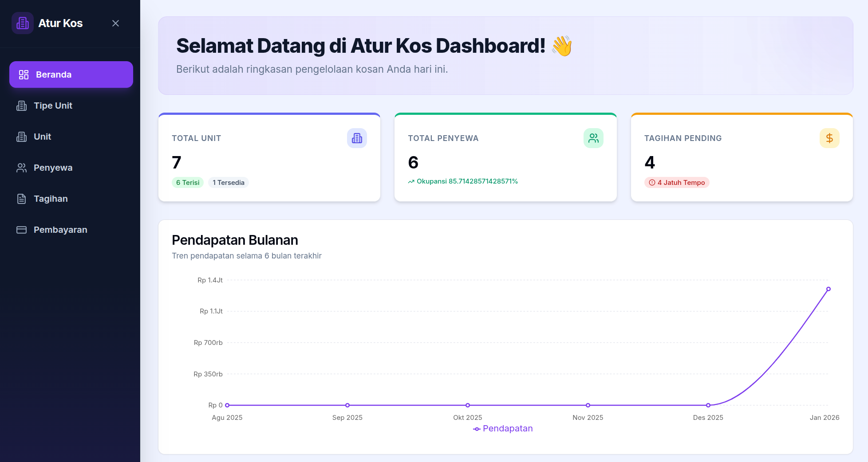Click the waving hand emoji in header

pos(562,46)
